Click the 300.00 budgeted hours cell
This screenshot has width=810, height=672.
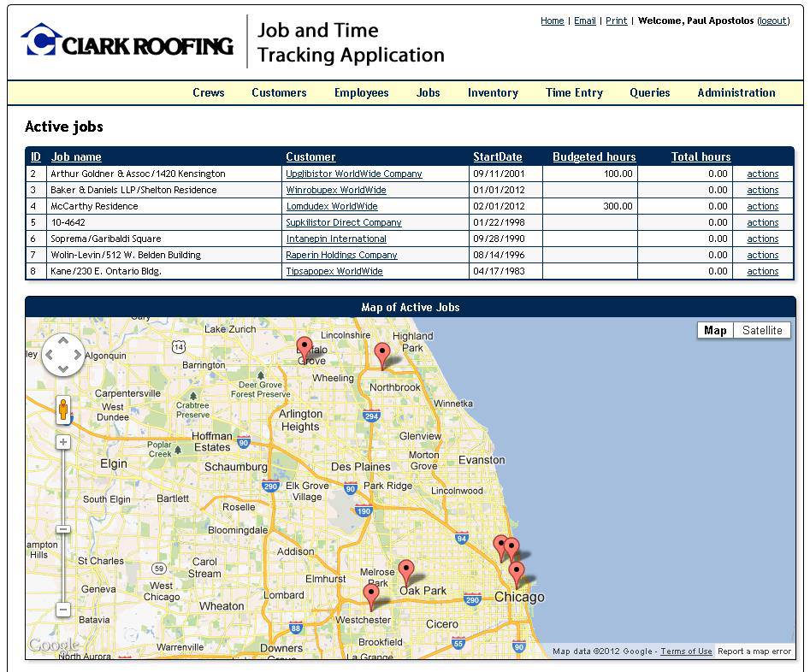click(590, 206)
